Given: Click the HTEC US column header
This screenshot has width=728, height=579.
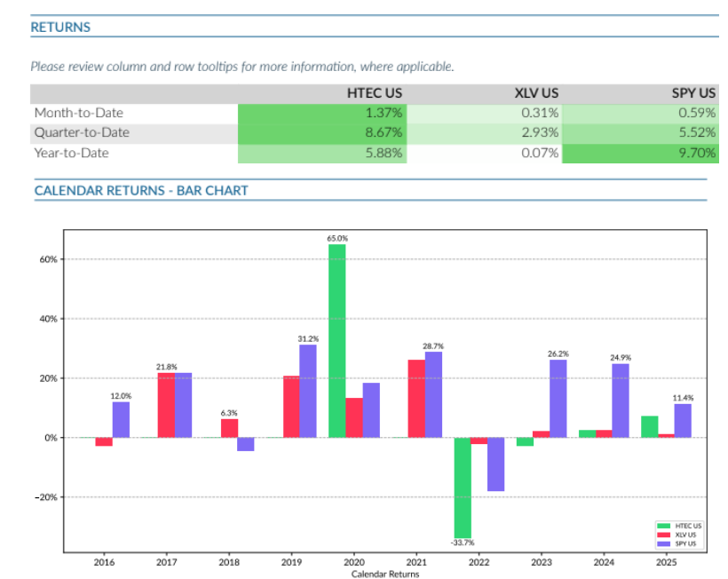Looking at the screenshot, I should click(x=375, y=93).
